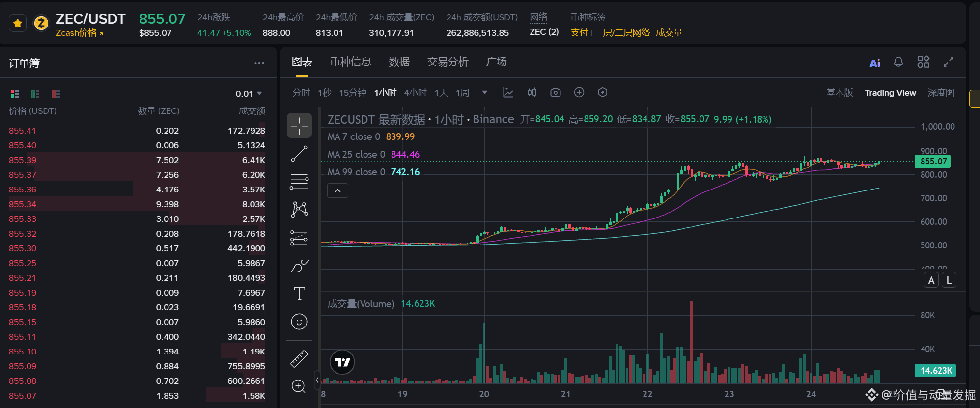Viewport: 980px width, 408px height.
Task: Click the 14.623K volume axis label
Action: (935, 371)
